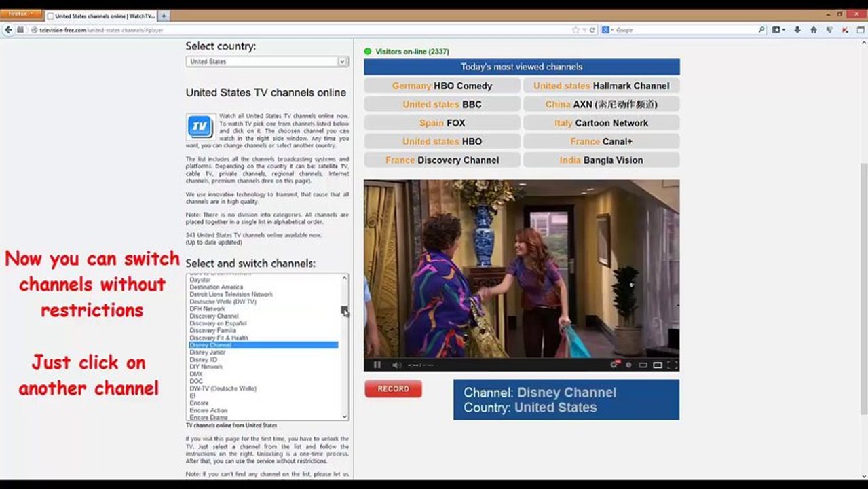Screen dimensions: 868x489
Task: Select Encore Drama in the list
Action: click(263, 418)
